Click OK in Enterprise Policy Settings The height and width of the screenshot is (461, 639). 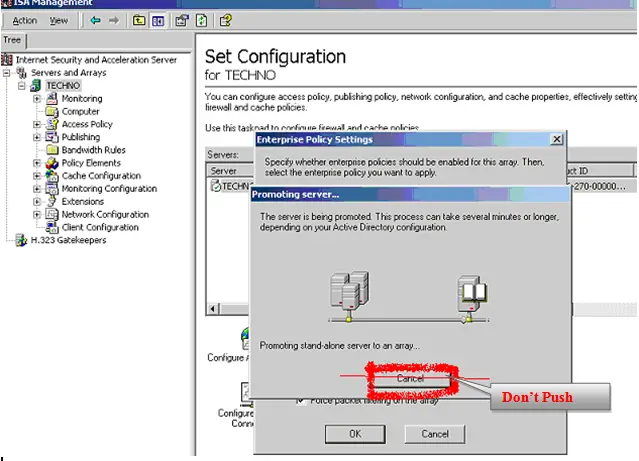(x=355, y=434)
